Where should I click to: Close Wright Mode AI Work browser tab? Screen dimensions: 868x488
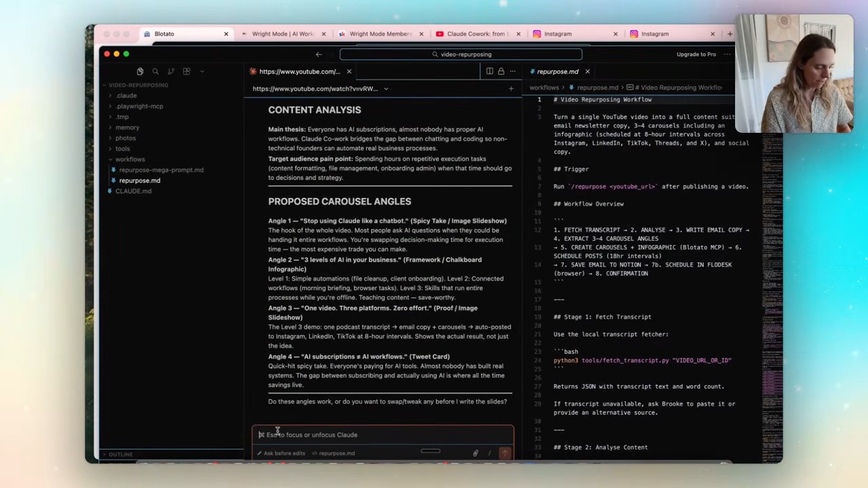(323, 34)
